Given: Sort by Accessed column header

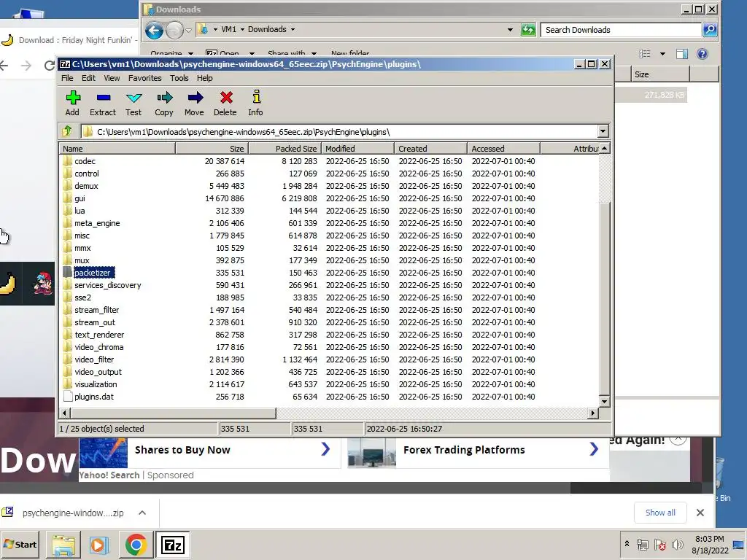Looking at the screenshot, I should coord(503,149).
